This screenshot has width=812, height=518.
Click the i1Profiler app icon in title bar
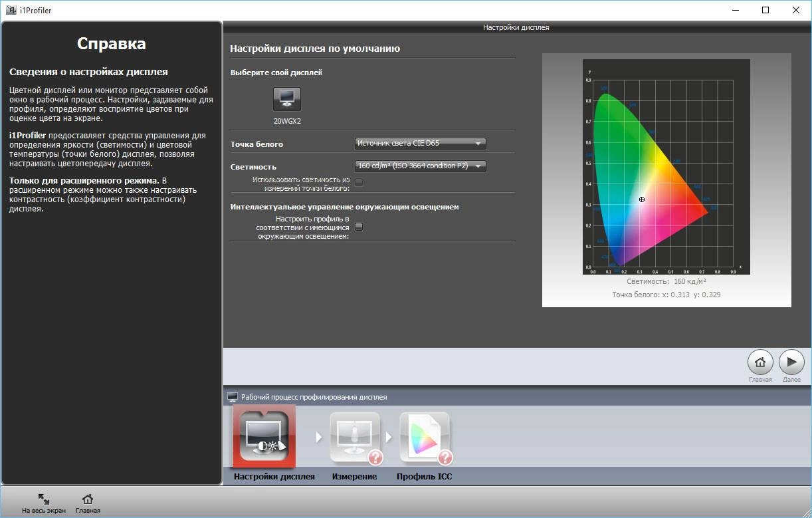point(11,10)
